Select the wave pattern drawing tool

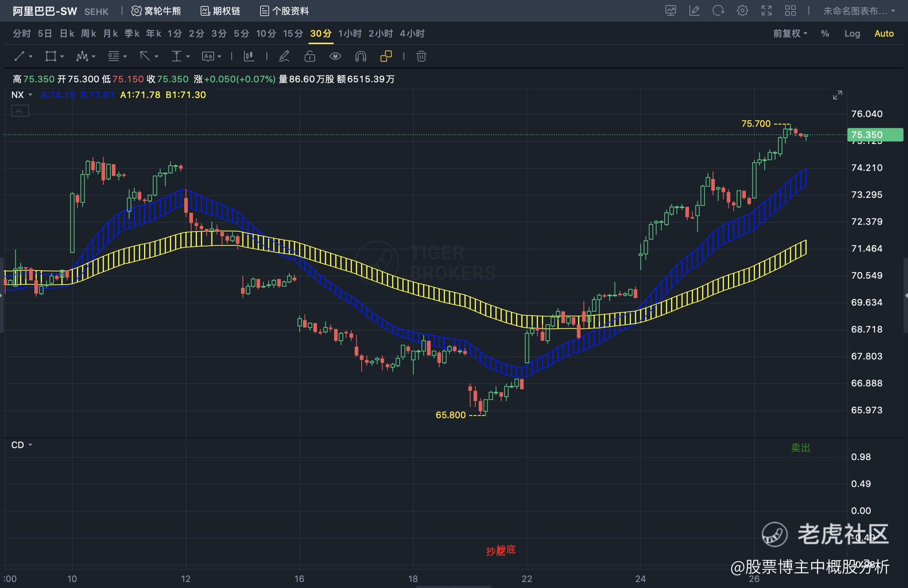click(x=82, y=56)
